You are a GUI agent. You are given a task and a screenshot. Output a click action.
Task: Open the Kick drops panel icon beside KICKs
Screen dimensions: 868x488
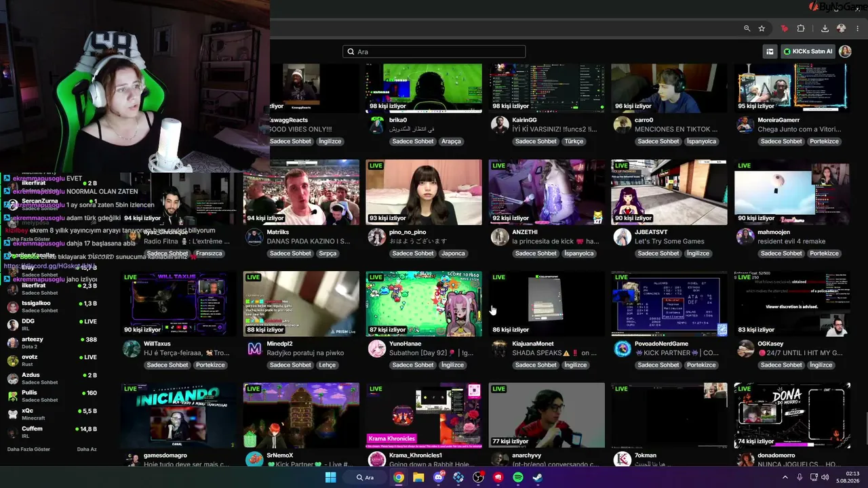770,52
